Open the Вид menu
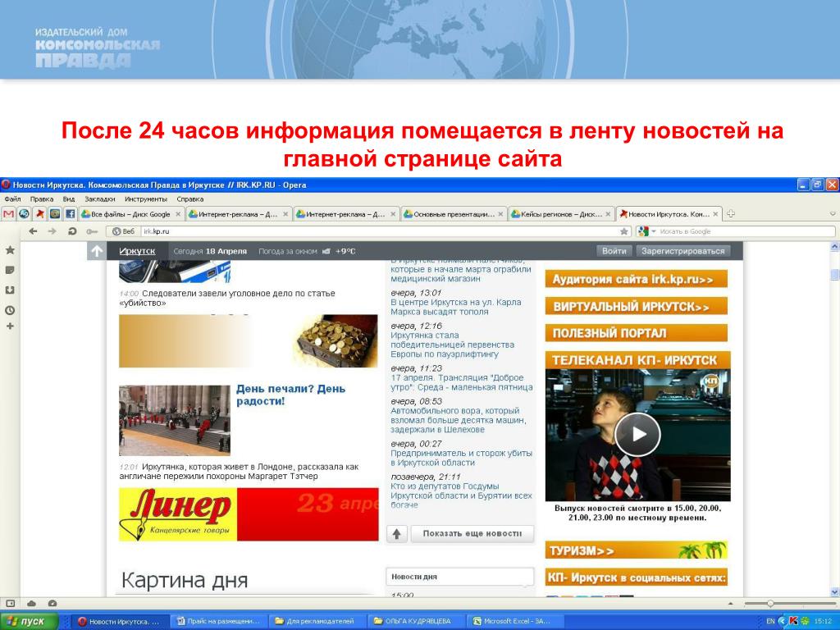840x630 pixels. pyautogui.click(x=69, y=199)
